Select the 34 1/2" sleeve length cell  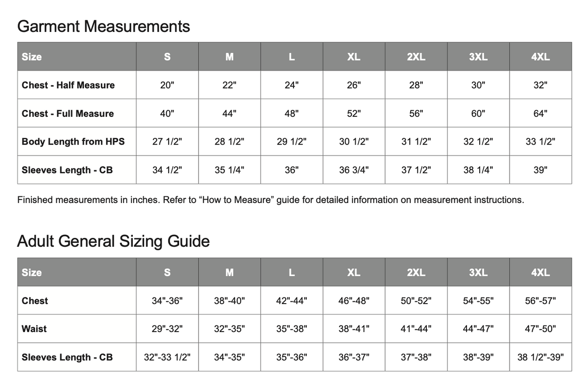click(x=167, y=170)
